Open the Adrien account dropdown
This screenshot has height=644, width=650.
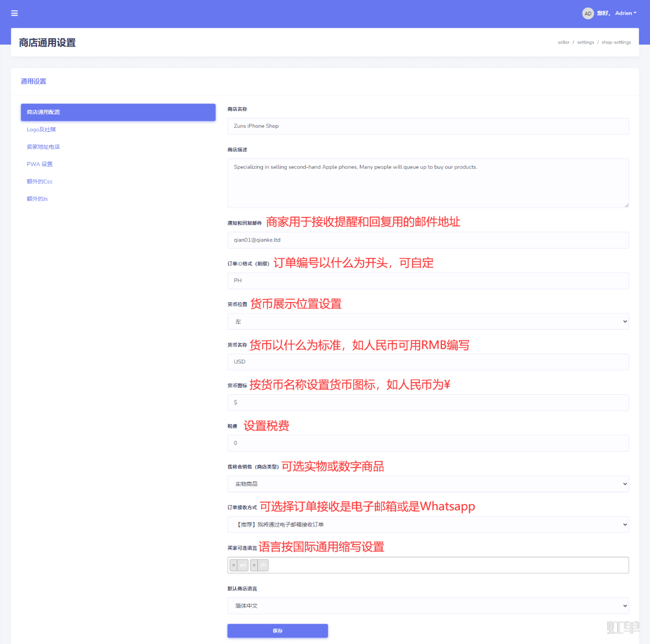coord(625,13)
